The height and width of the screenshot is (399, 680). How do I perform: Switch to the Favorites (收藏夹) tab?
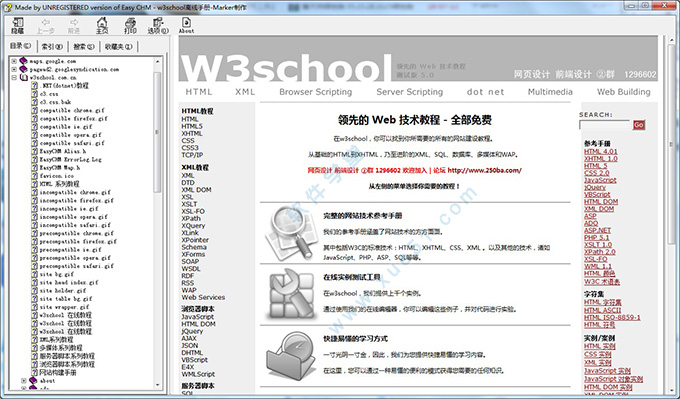pos(118,46)
